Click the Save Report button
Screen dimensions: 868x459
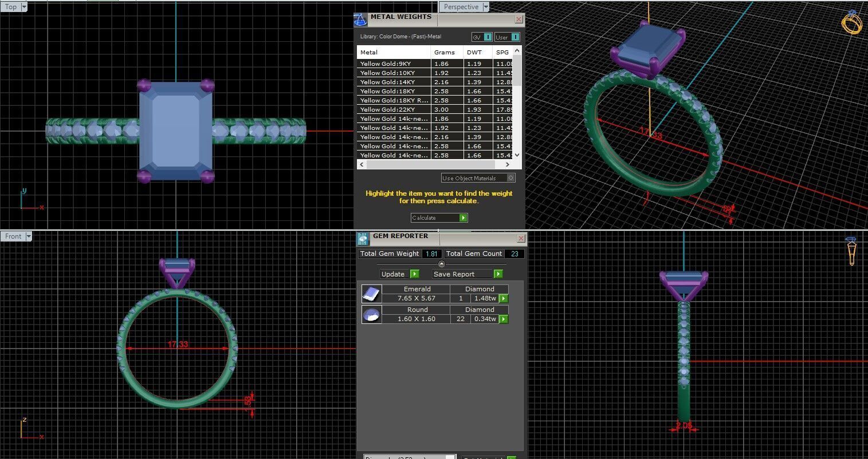(x=468, y=274)
